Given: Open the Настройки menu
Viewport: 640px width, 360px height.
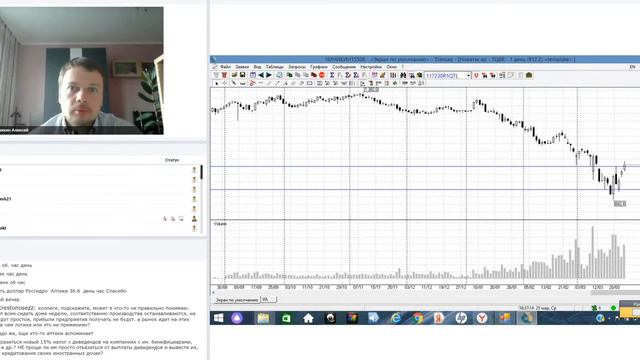Looking at the screenshot, I should tap(371, 67).
